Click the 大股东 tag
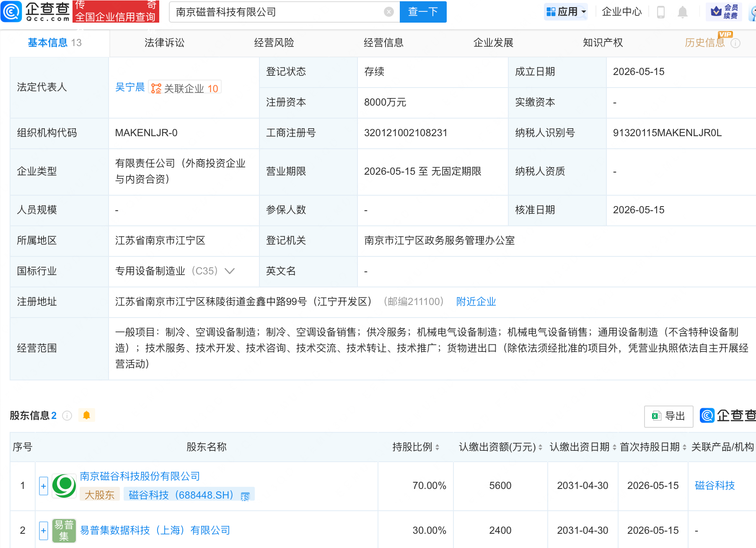 [x=99, y=495]
